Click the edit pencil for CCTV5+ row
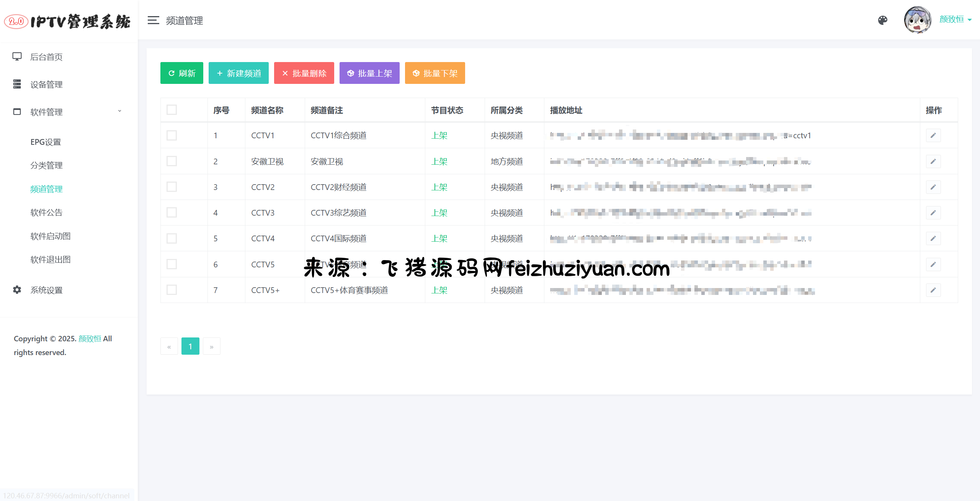The height and width of the screenshot is (501, 980). click(933, 290)
